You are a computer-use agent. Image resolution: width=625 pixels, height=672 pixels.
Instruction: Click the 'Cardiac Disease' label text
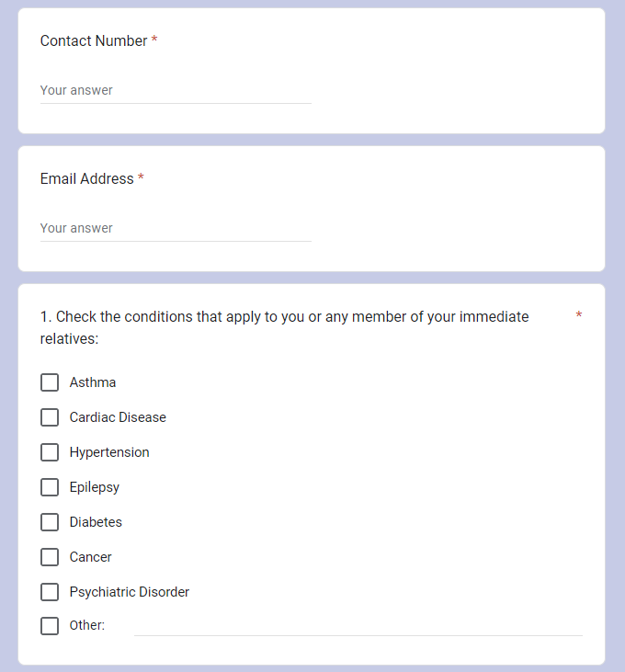click(x=118, y=417)
